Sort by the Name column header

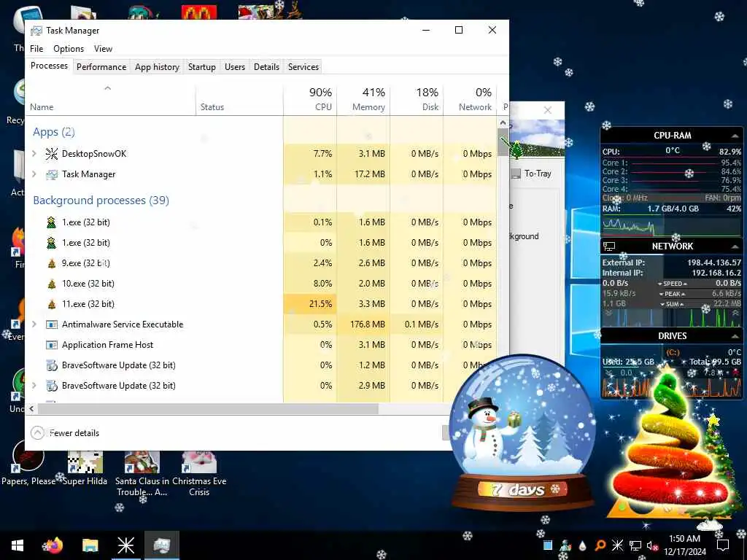(x=111, y=99)
